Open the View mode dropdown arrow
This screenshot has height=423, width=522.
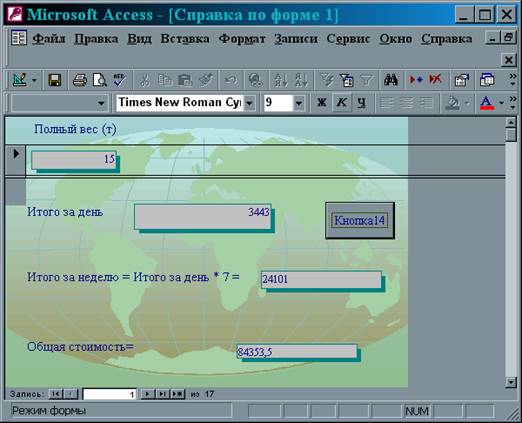[x=34, y=80]
